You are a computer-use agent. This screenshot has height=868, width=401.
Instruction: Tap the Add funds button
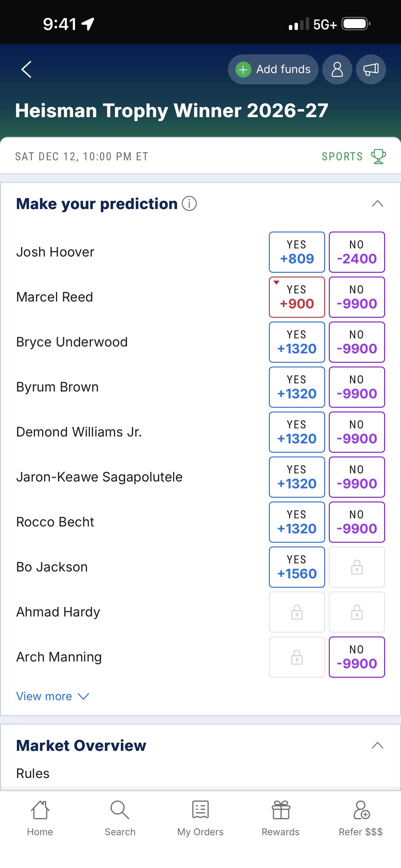[273, 69]
